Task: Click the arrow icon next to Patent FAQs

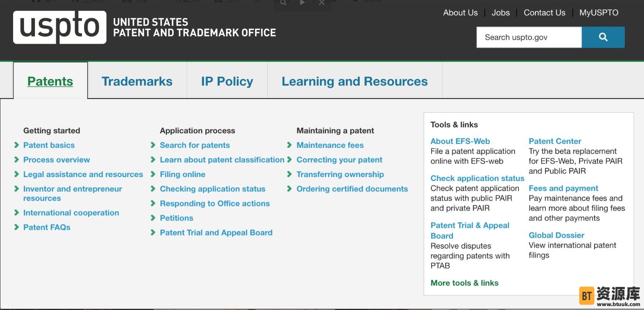Action: 17,227
